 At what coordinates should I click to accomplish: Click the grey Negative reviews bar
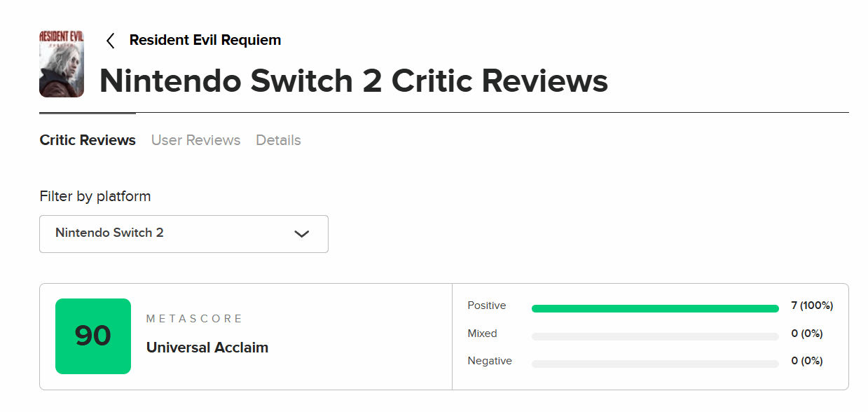655,364
